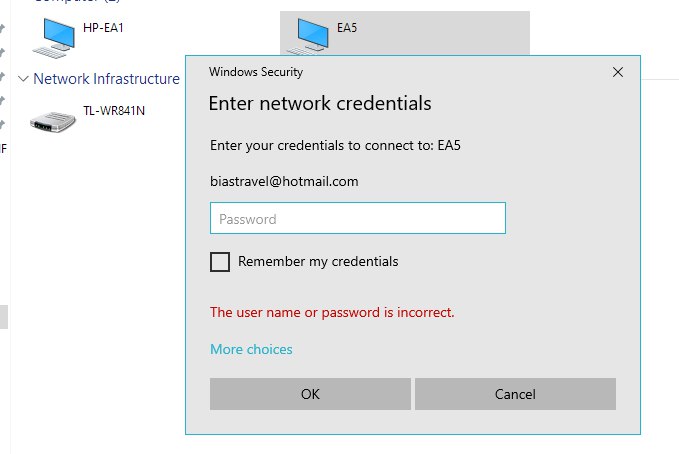The height and width of the screenshot is (454, 679).
Task: Click the Enter network credentials heading
Action: point(319,103)
